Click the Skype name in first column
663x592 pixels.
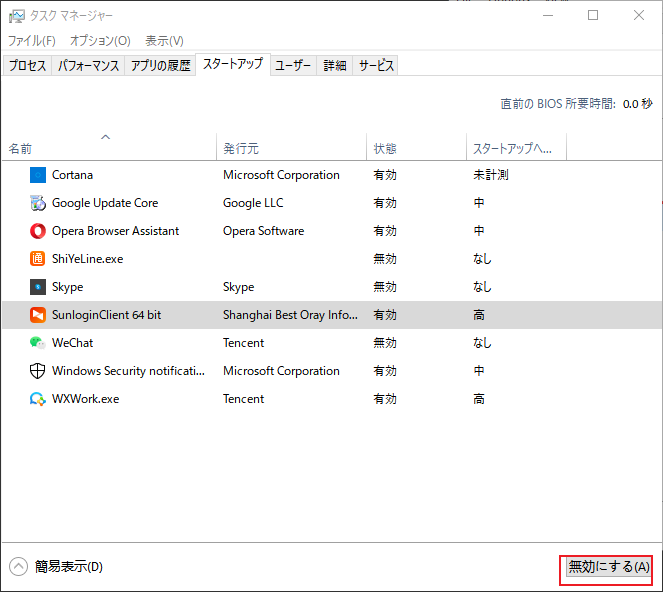tap(68, 287)
